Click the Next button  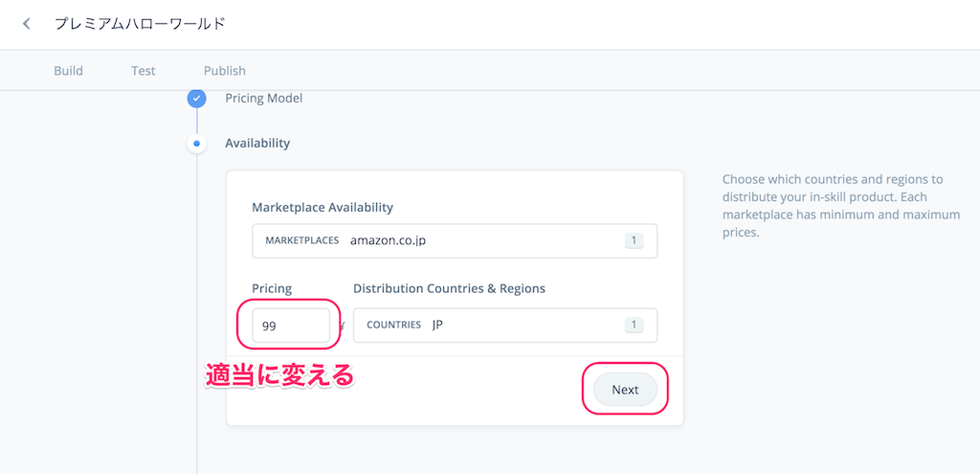pyautogui.click(x=625, y=390)
